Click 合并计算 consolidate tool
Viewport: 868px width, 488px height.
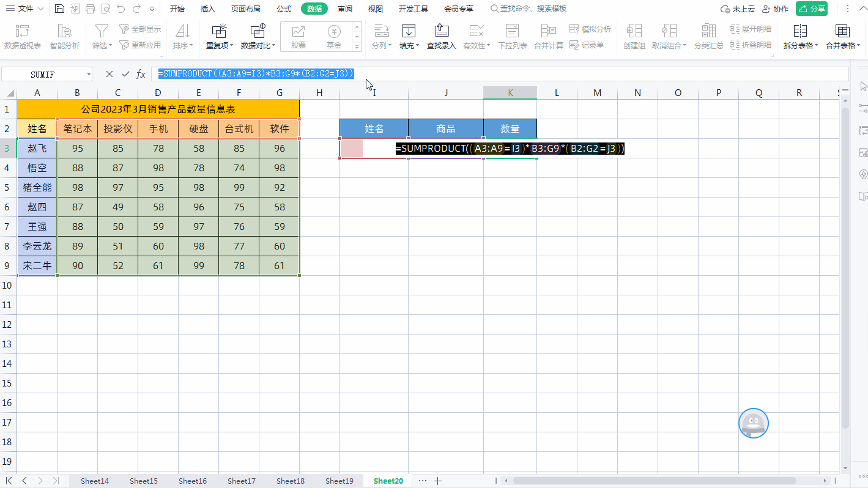tap(549, 37)
